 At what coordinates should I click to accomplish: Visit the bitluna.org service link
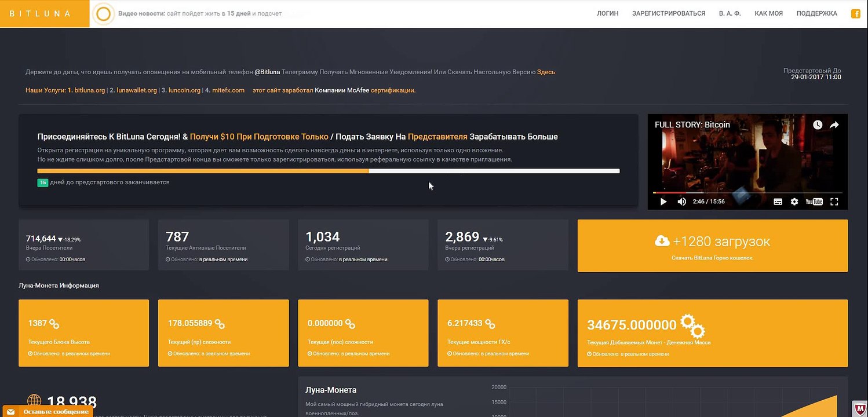pyautogui.click(x=90, y=90)
